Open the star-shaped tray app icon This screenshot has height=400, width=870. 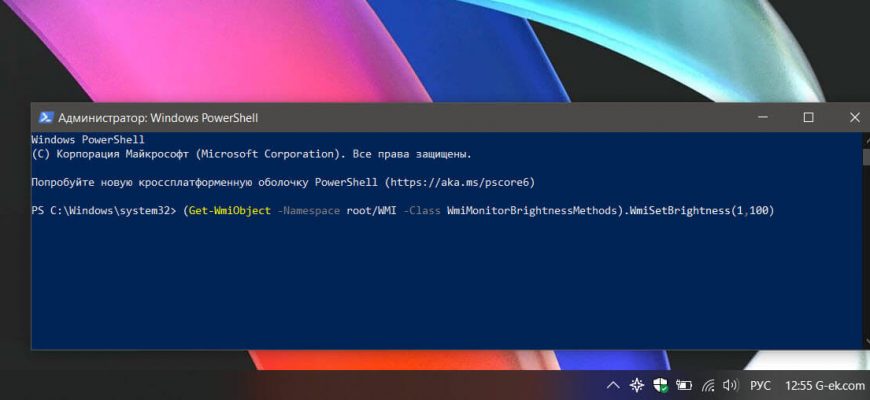coord(636,385)
